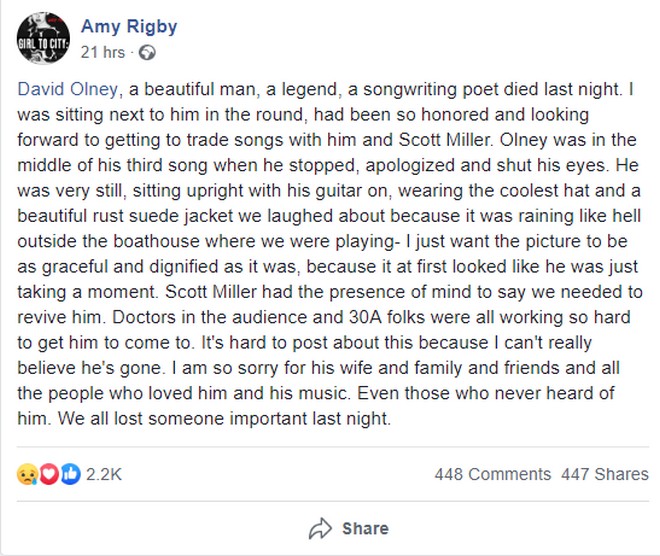Click the blue thumbs-up like reaction icon
The image size is (660, 556).
[x=68, y=474]
